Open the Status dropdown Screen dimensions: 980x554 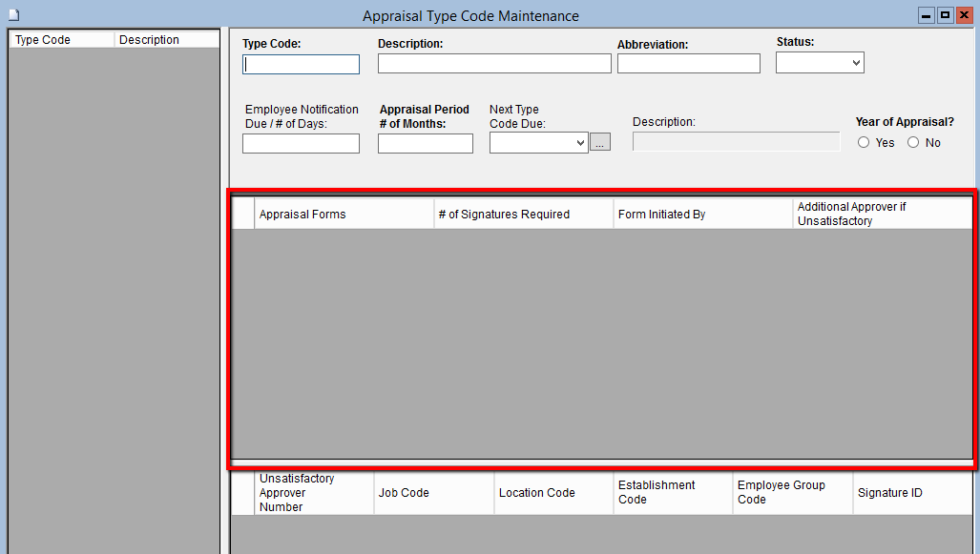[820, 63]
